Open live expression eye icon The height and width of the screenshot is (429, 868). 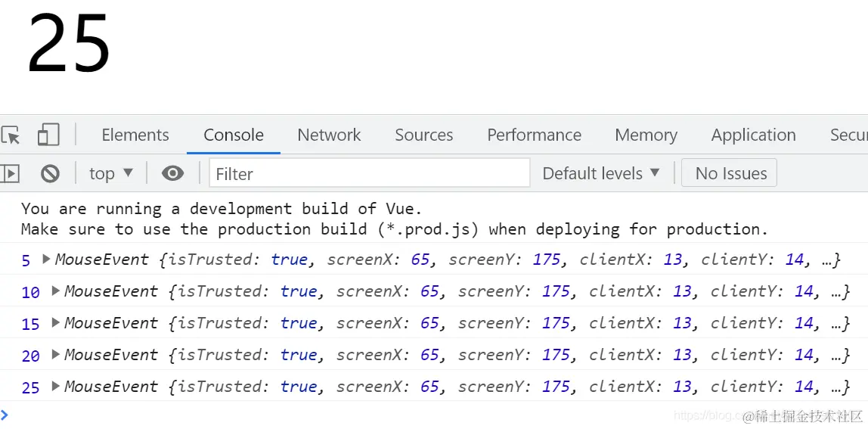(x=172, y=173)
